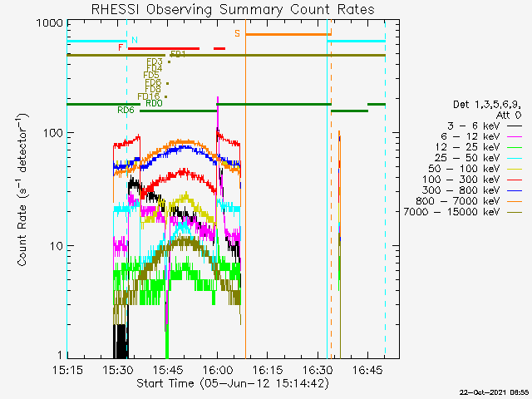Select the 10 y-axis tick label
Screen dimensions: 532x399
[x=57, y=246]
